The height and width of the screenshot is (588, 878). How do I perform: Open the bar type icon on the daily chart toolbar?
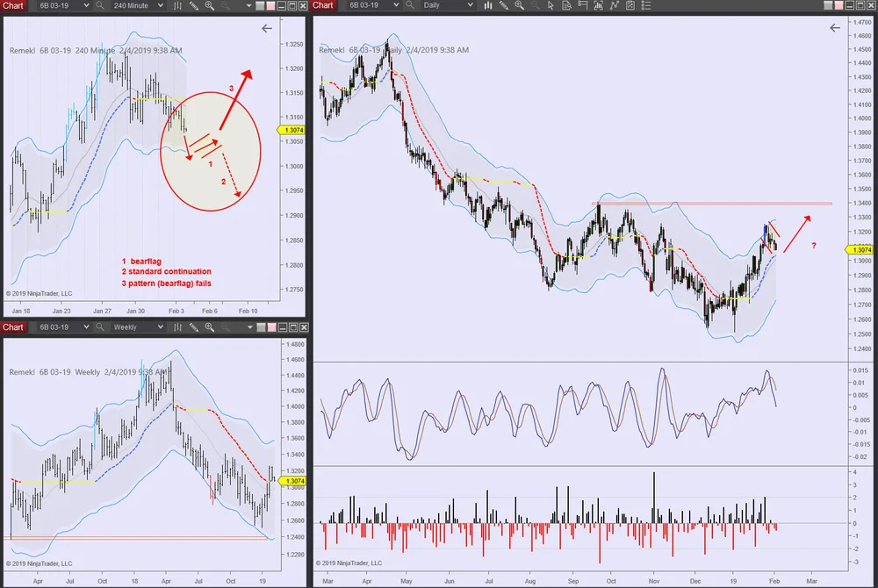tap(488, 6)
